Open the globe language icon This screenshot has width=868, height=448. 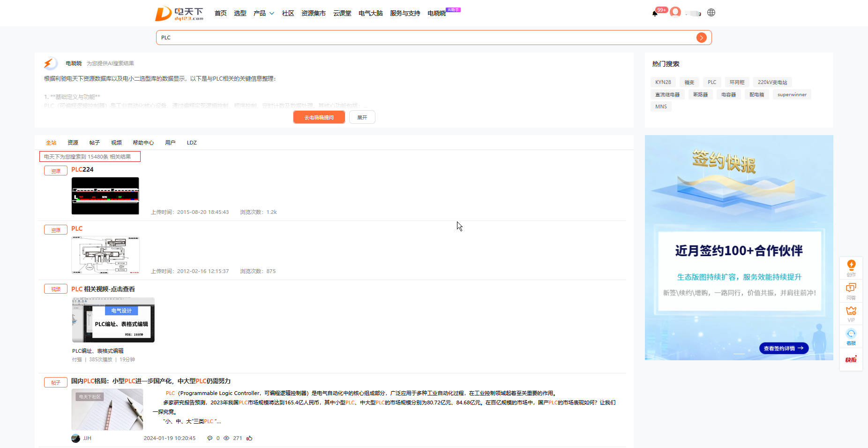coord(711,13)
